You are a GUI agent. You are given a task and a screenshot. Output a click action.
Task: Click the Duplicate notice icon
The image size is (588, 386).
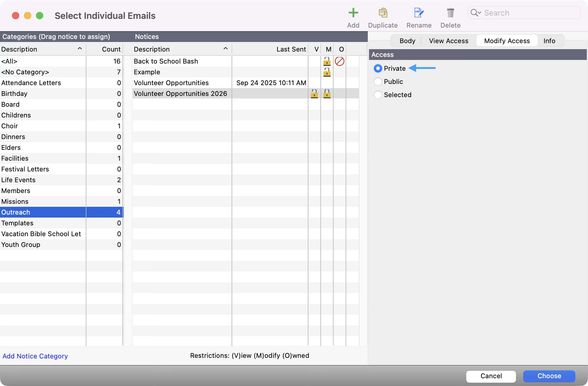[x=383, y=13]
